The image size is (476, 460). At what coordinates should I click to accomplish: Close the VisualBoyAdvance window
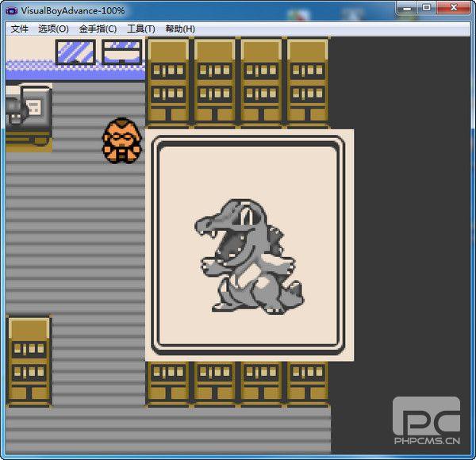(454, 8)
